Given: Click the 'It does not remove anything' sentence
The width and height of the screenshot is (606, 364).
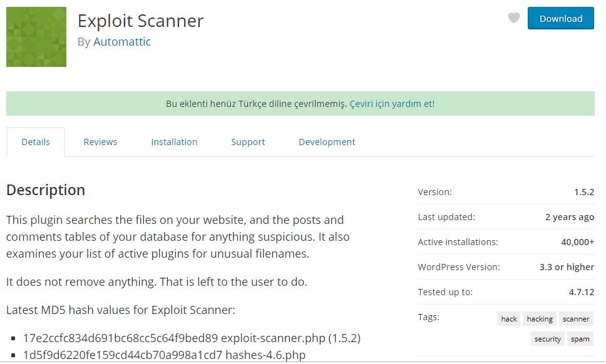Looking at the screenshot, I should point(157,282).
